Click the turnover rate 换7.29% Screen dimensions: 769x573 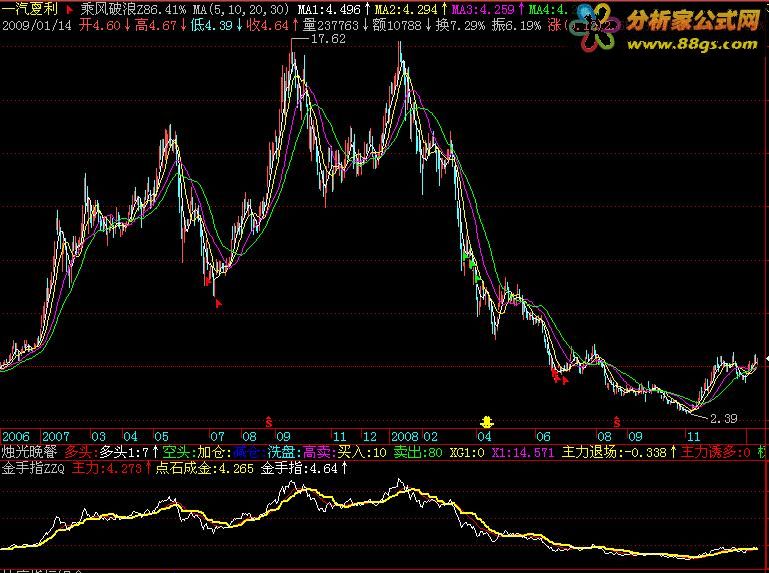[x=460, y=25]
